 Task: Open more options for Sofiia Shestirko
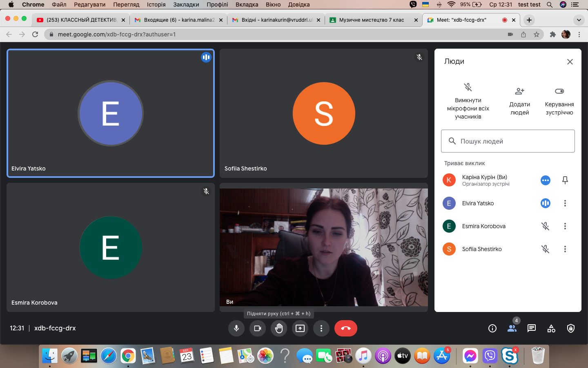[x=565, y=249]
